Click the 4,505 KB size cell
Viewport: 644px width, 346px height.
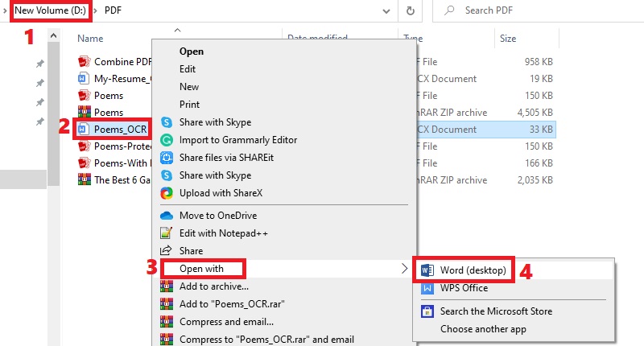click(x=535, y=113)
